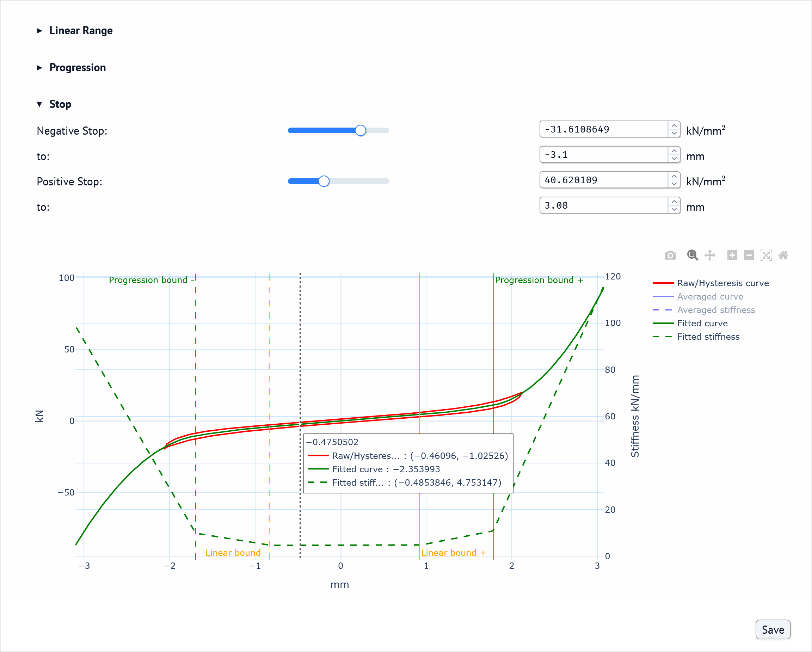Select the Zoom tool in plot modebar

(x=692, y=256)
